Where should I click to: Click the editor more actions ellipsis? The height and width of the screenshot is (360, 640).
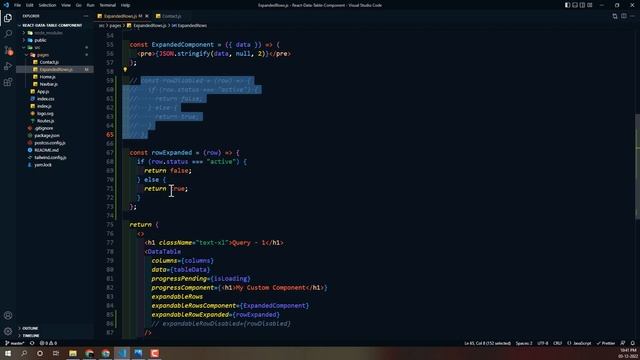point(633,16)
